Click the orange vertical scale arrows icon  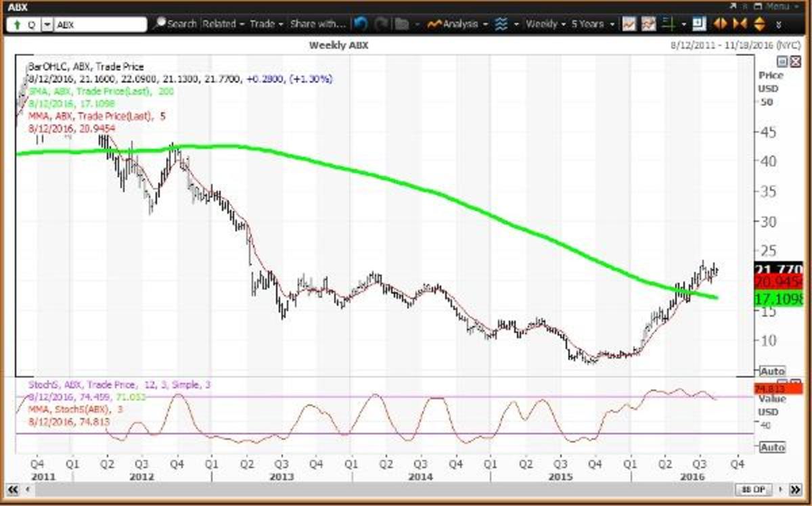pos(759,24)
